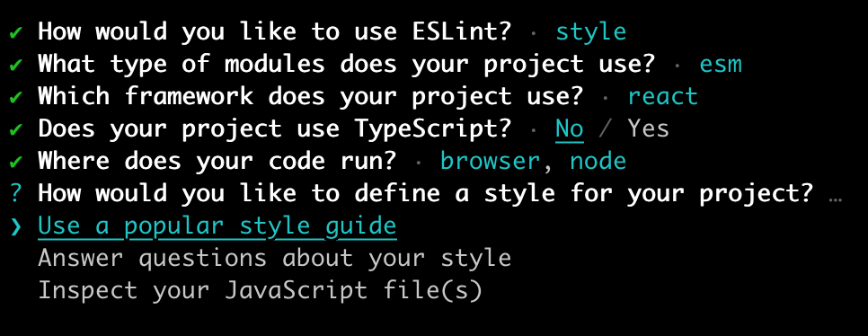Image resolution: width=868 pixels, height=336 pixels.
Task: Click the "browser" environment answer
Action: click(490, 161)
